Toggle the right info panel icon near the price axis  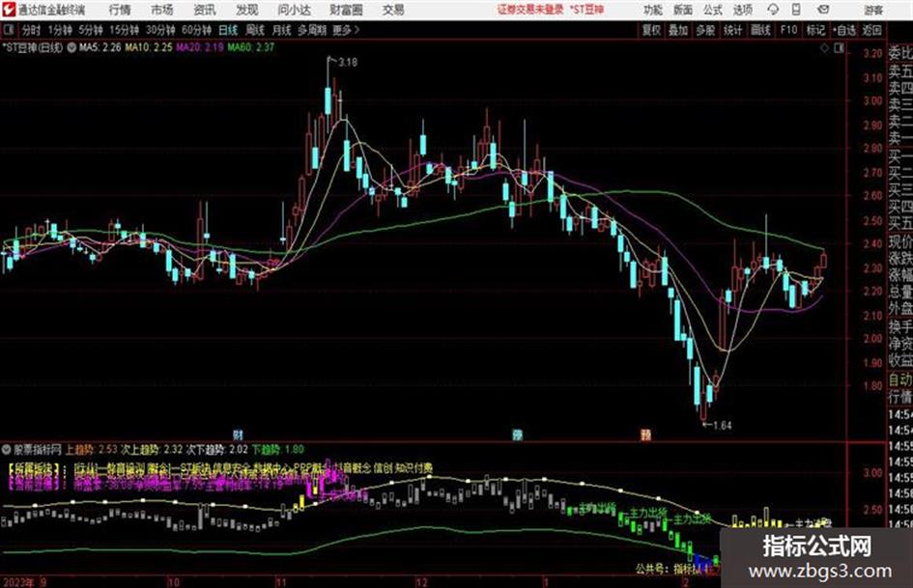(839, 48)
